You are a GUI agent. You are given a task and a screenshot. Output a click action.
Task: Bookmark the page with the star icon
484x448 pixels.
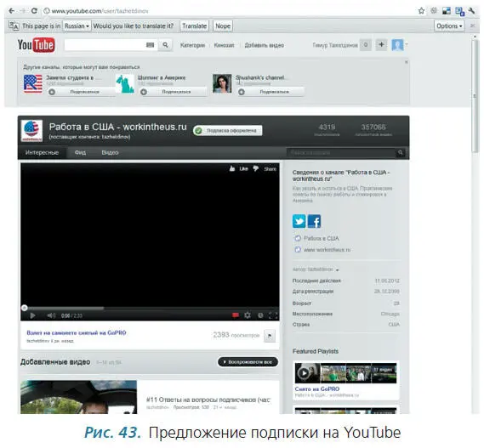[x=421, y=11]
